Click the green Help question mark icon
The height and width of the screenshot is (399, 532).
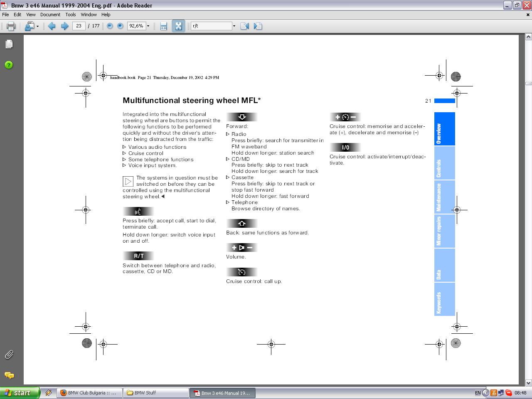click(9, 65)
